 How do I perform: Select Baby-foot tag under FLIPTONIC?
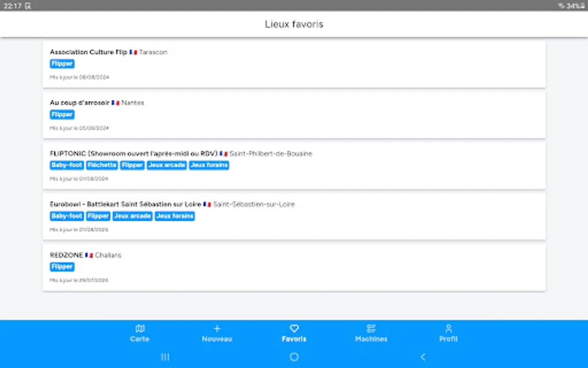click(67, 165)
